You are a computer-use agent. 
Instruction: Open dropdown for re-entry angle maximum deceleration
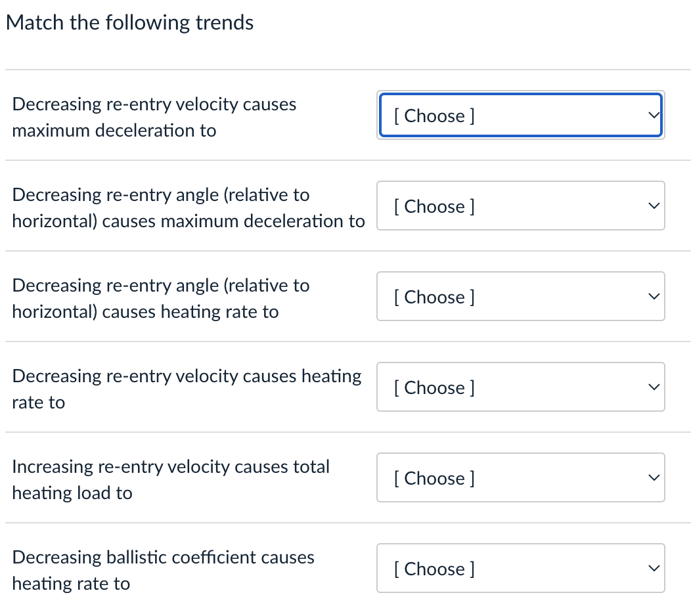(x=520, y=206)
